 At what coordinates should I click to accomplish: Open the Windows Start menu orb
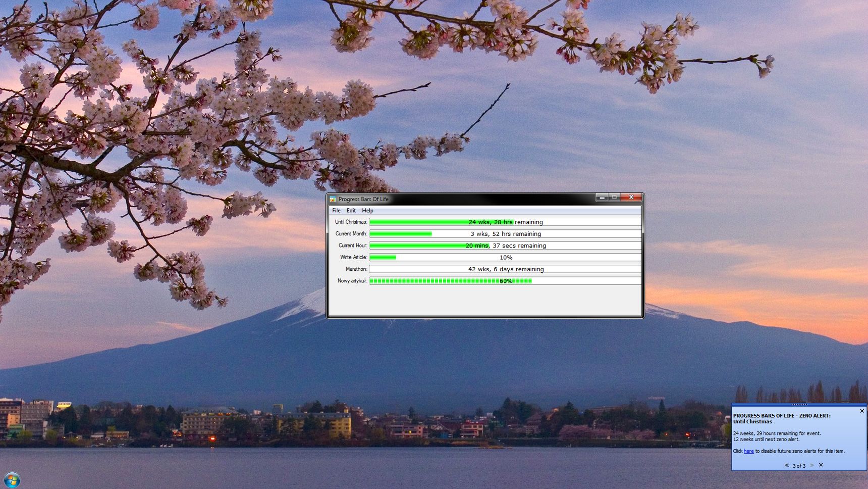point(12,480)
